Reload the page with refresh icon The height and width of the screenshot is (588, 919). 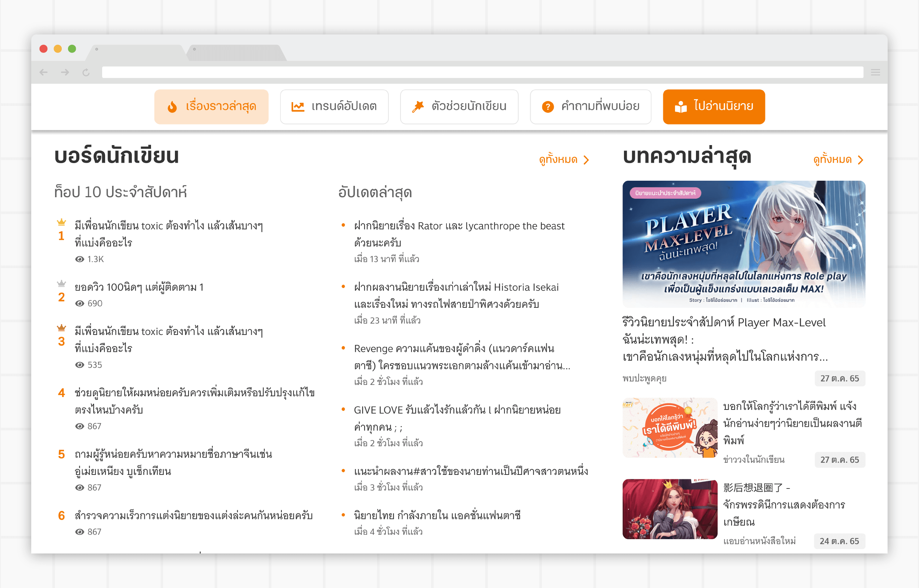86,72
